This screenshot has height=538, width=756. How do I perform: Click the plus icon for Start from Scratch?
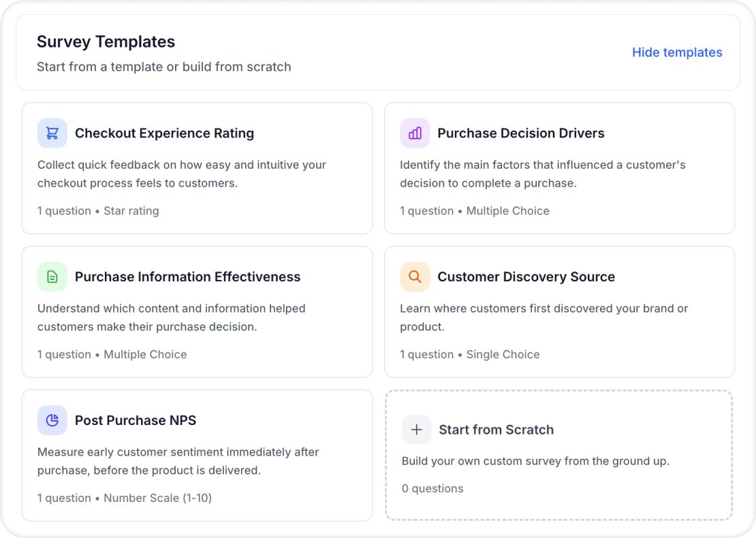[417, 430]
